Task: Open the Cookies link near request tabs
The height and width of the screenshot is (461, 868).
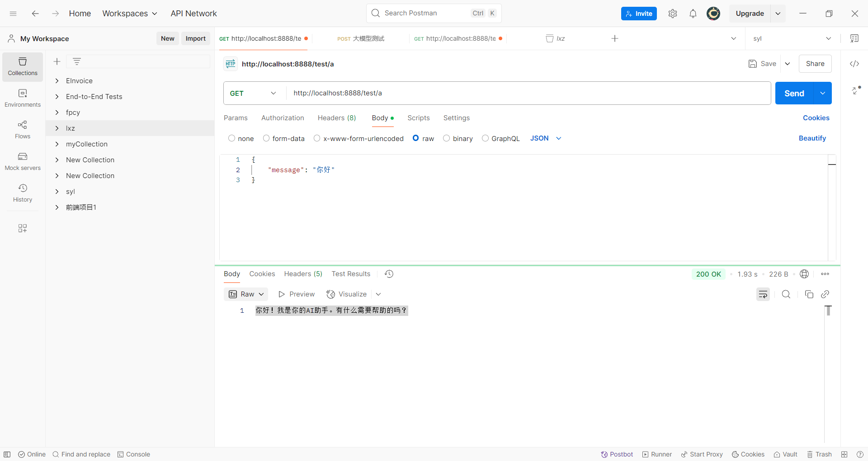Action: click(816, 118)
